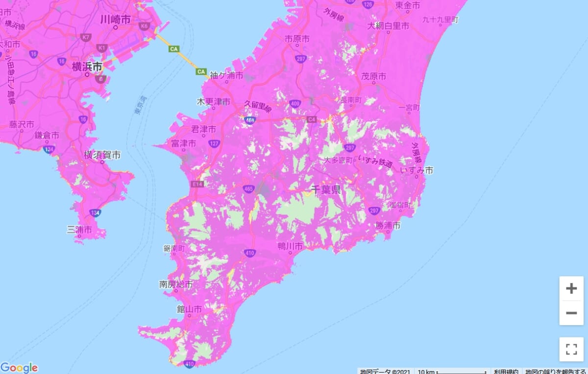Click the K7 expressway shield
The width and height of the screenshot is (588, 374).
pos(86,37)
